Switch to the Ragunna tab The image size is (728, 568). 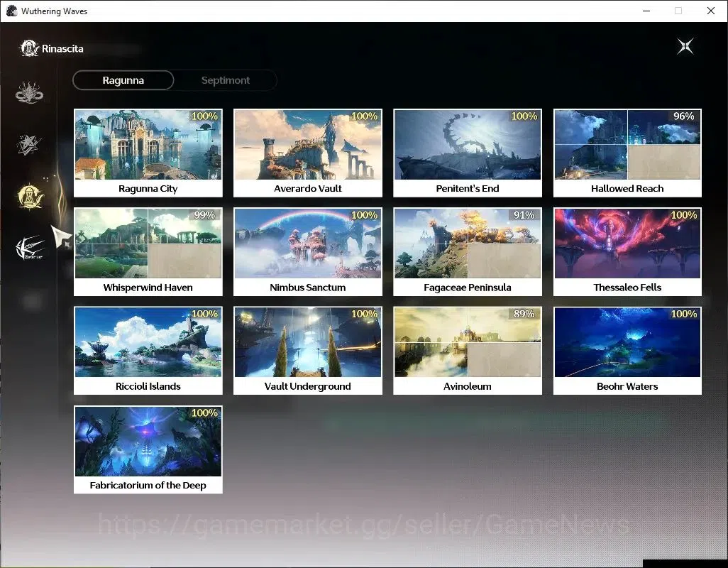tap(123, 80)
